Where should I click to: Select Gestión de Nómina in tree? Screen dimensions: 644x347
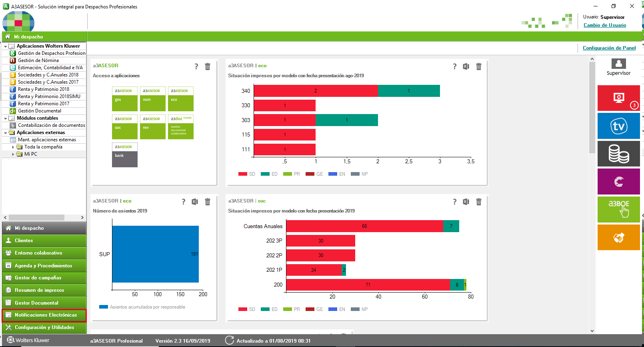click(x=38, y=60)
